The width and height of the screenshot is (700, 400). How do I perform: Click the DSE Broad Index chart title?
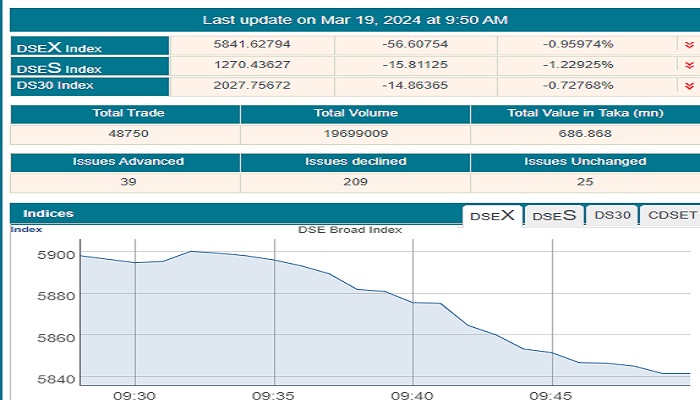pos(350,230)
